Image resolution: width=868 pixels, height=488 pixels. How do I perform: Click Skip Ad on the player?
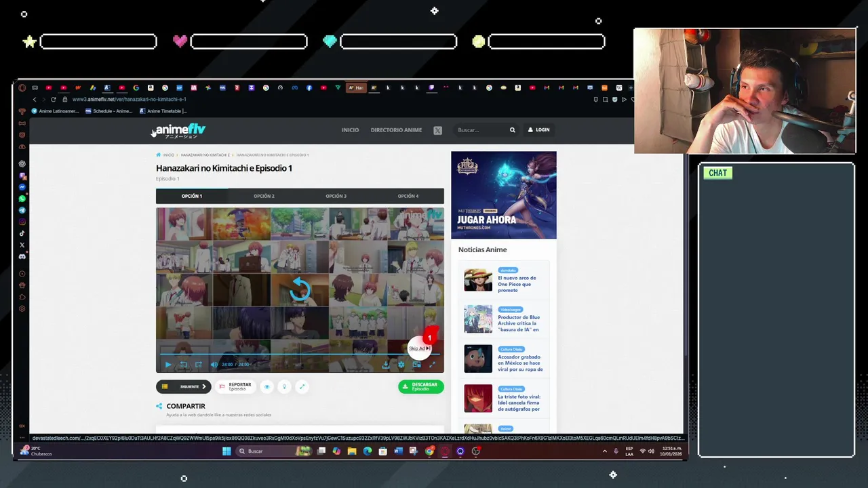click(x=420, y=348)
